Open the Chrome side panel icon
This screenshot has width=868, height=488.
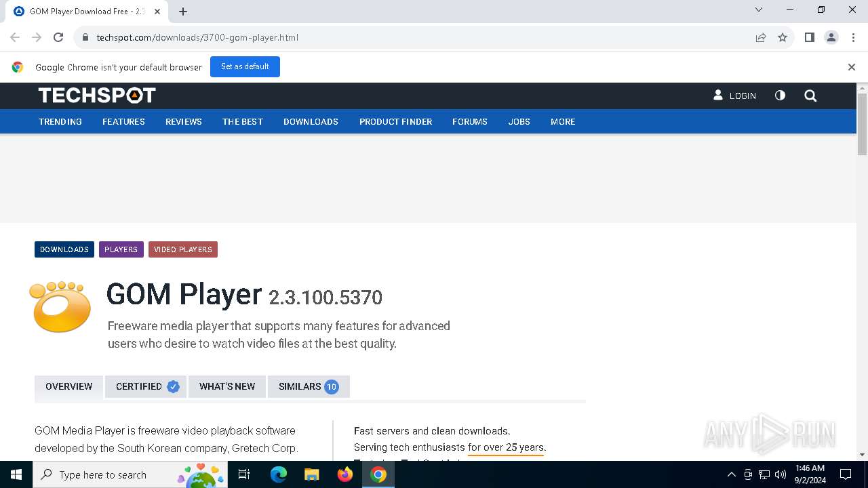[809, 37]
